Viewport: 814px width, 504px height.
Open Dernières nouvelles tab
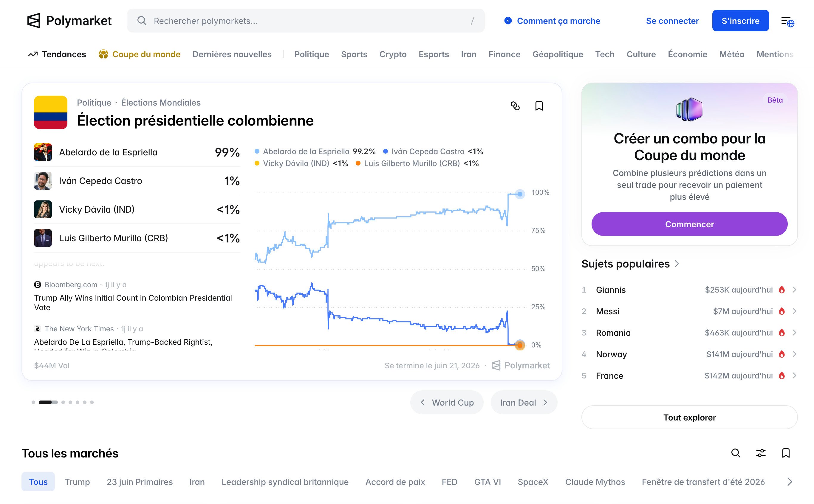(232, 54)
